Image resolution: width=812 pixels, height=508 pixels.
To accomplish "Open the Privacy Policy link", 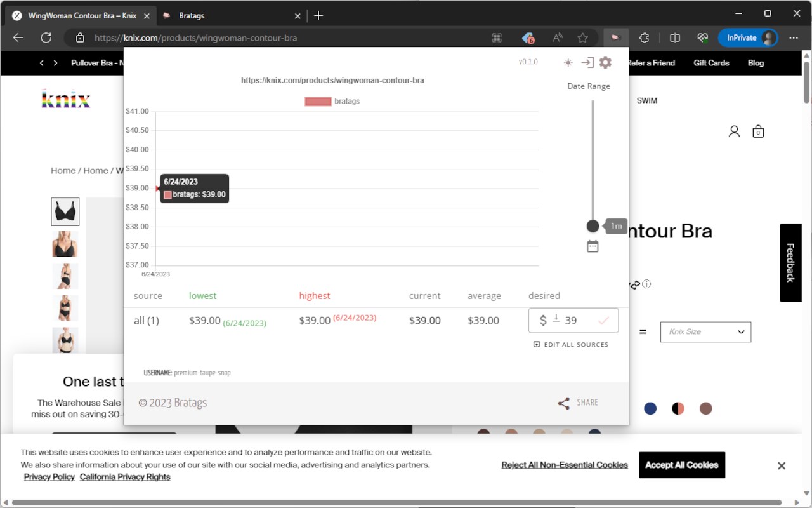I will (49, 477).
